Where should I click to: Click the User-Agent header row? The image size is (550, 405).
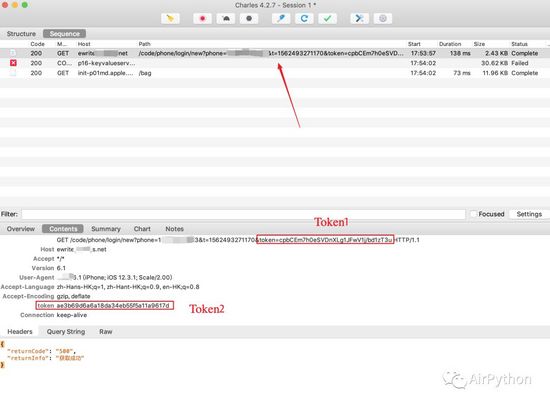pos(96,277)
